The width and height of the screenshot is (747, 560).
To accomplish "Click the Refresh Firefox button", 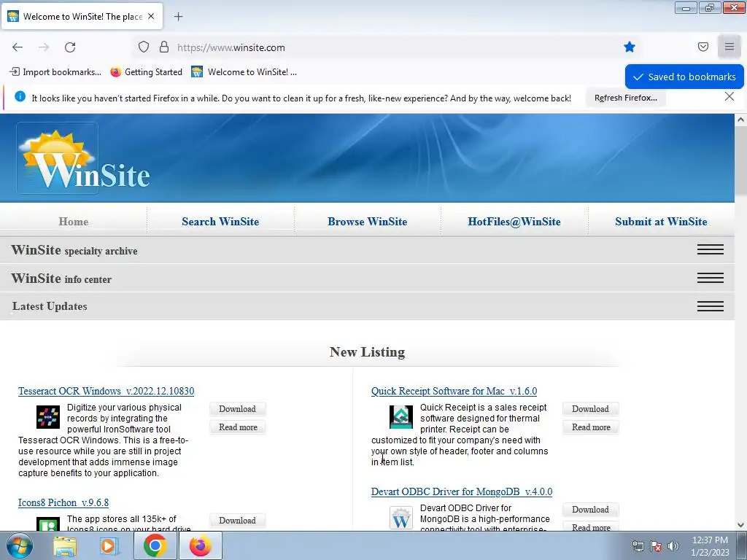I will pyautogui.click(x=625, y=98).
